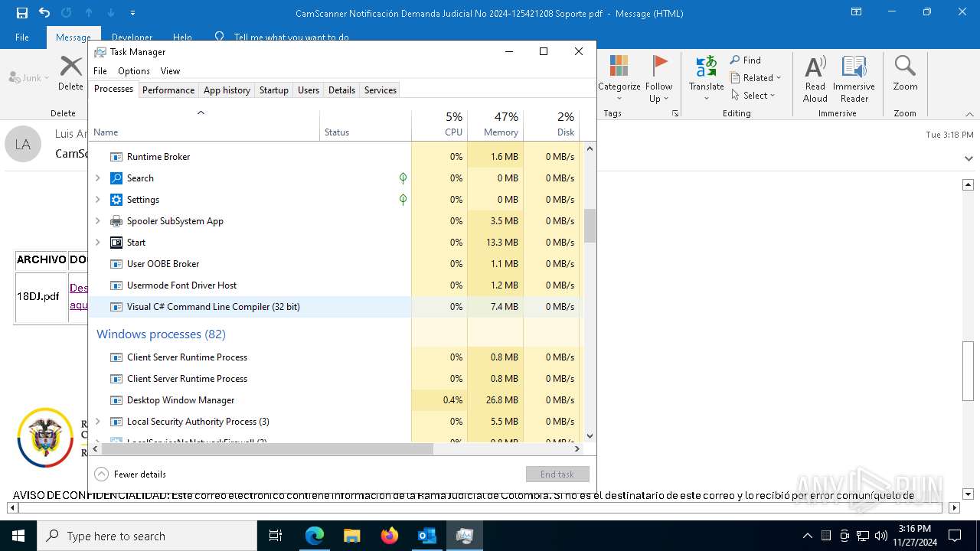Expand the Start process row
980x551 pixels.
97,243
